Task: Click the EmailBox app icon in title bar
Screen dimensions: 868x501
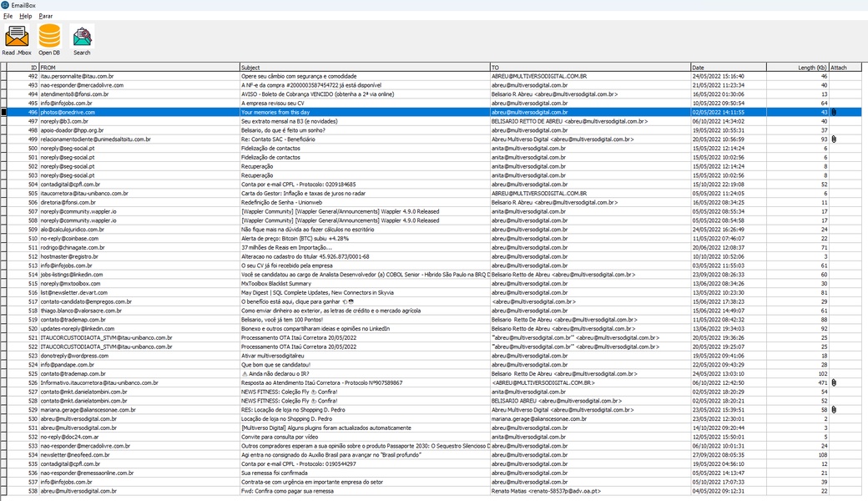Action: point(5,5)
